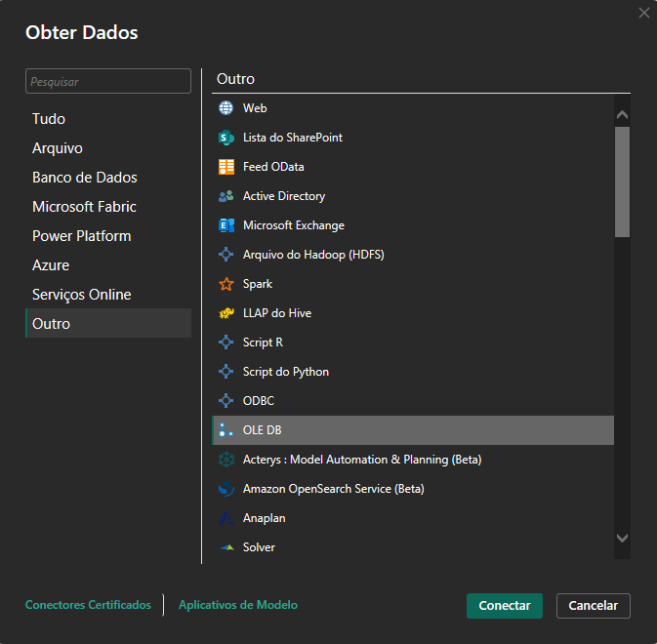The image size is (657, 644).
Task: Select the Spark entry label
Action: [x=258, y=284]
